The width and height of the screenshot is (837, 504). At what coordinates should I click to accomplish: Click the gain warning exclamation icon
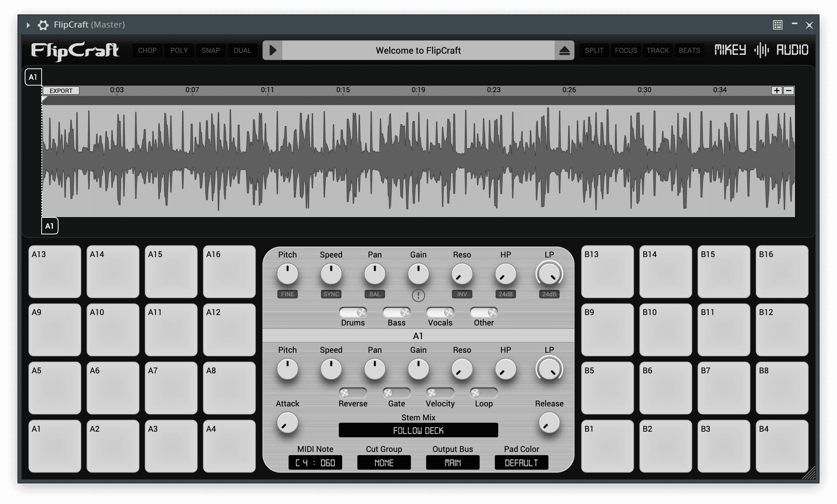click(x=418, y=296)
